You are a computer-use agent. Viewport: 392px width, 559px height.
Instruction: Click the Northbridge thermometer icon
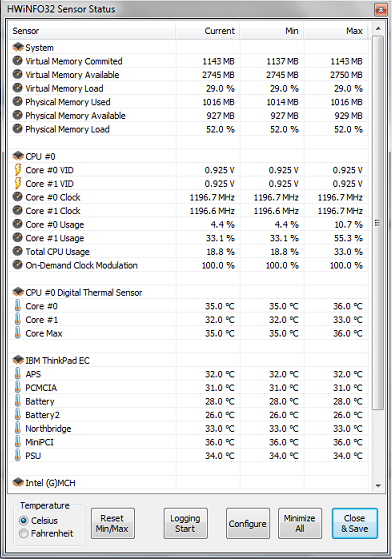(17, 428)
